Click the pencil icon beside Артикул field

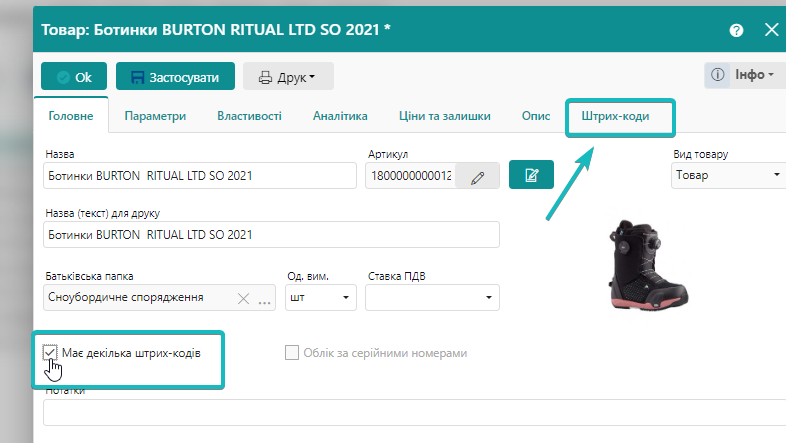click(477, 177)
